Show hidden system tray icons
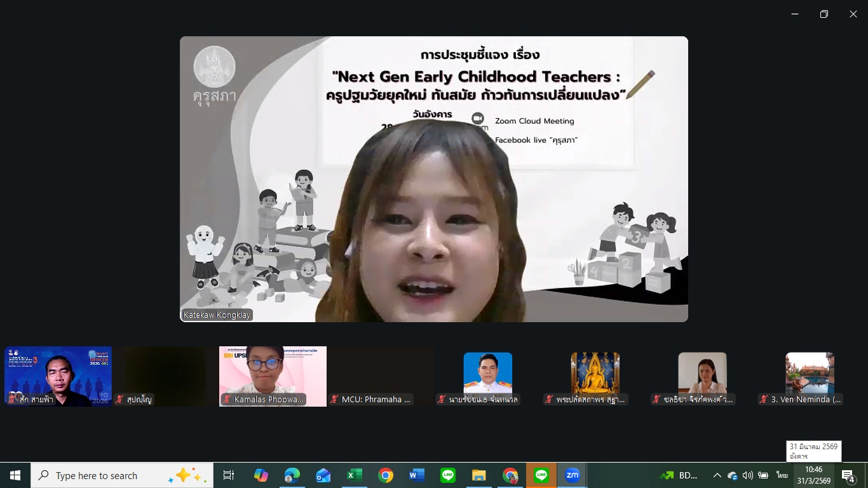The image size is (868, 488). (x=717, y=475)
